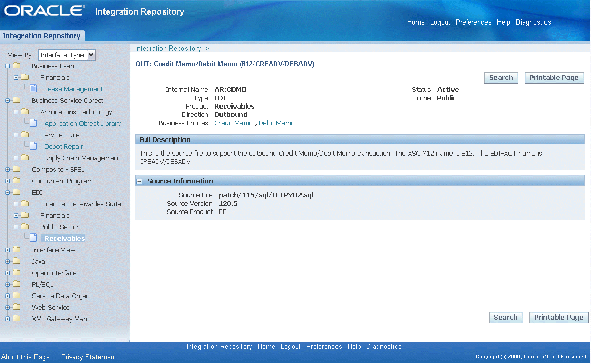Viewport: 591px width, 364px height.
Task: Expand the Concurrent Program node
Action: pyautogui.click(x=7, y=181)
